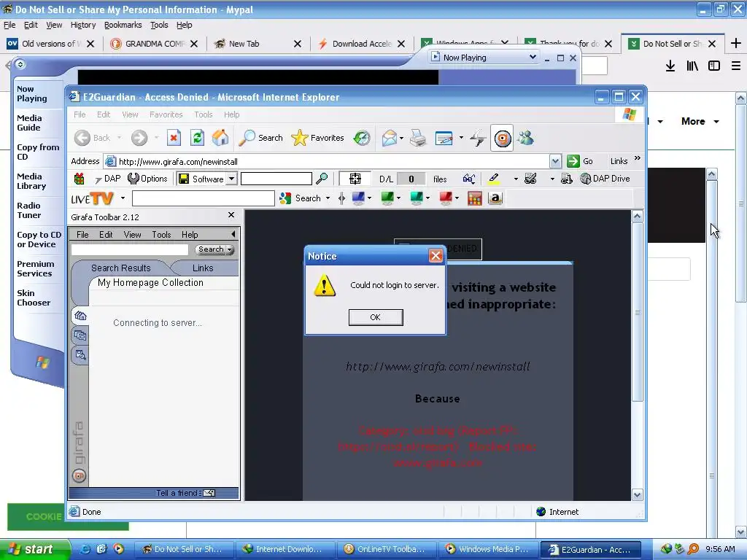This screenshot has height=560, width=747.
Task: Click the Print icon in IE toolbar
Action: [x=418, y=138]
